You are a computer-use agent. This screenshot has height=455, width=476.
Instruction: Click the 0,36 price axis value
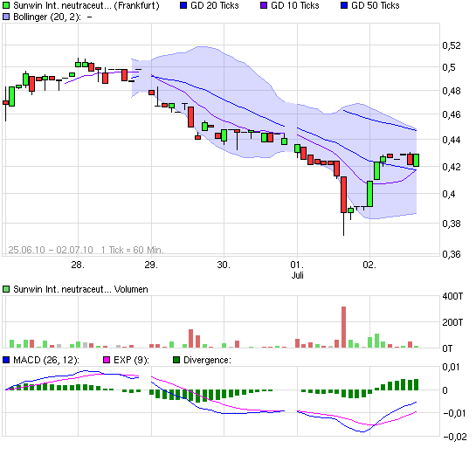click(x=452, y=254)
